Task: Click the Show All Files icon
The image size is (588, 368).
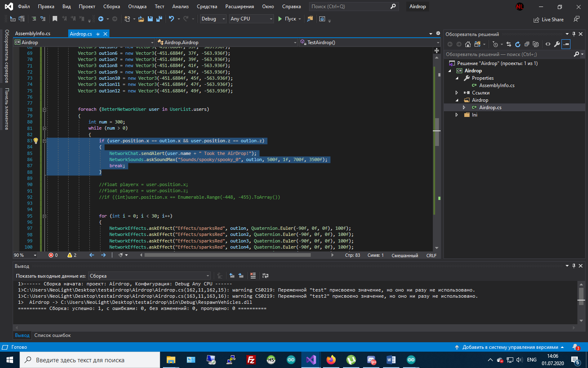Action: click(x=536, y=44)
